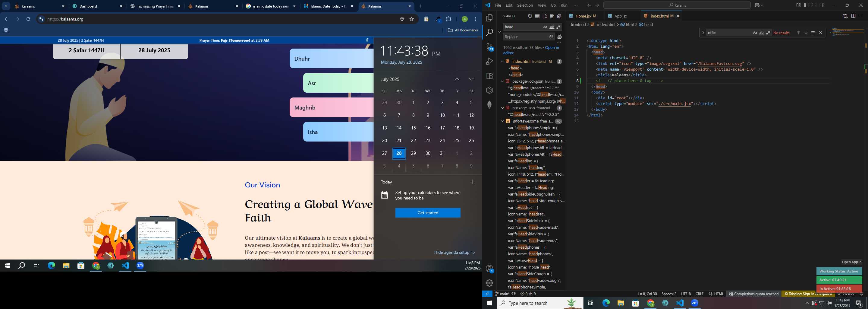Image resolution: width=868 pixels, height=309 pixels.
Task: Click the Open App button
Action: coord(851,262)
